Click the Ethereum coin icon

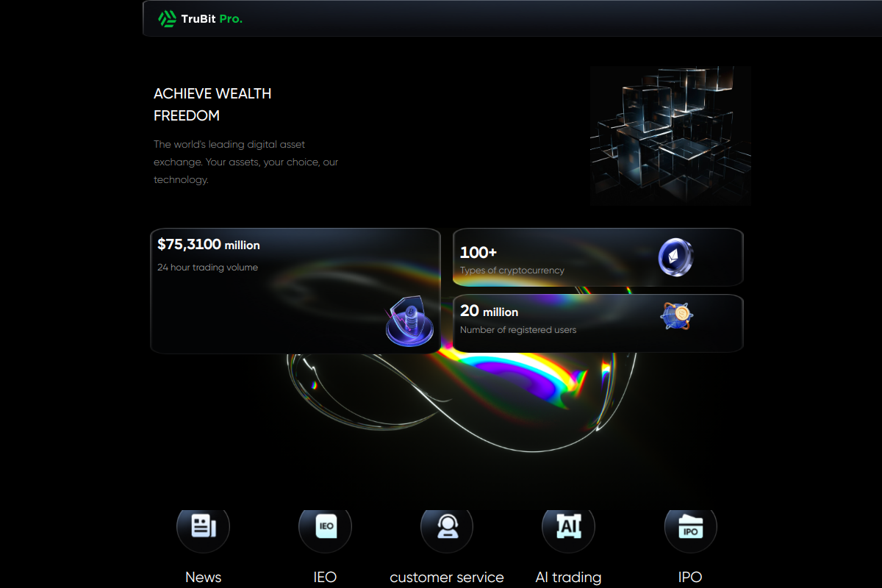tap(675, 257)
